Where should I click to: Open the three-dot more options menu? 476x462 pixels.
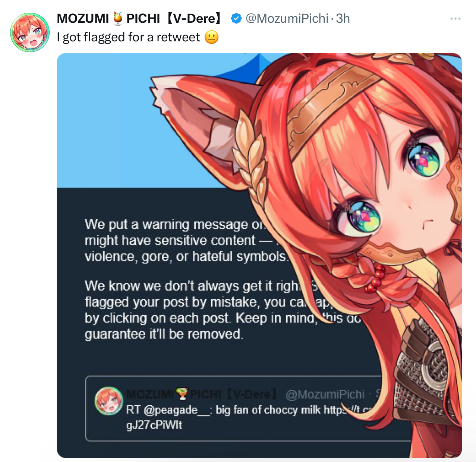click(455, 19)
